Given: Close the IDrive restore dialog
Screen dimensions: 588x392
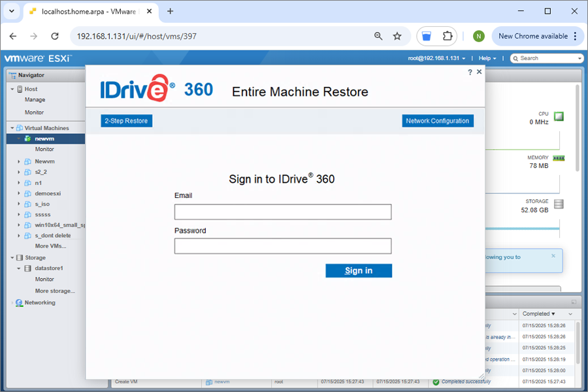Looking at the screenshot, I should [480, 72].
